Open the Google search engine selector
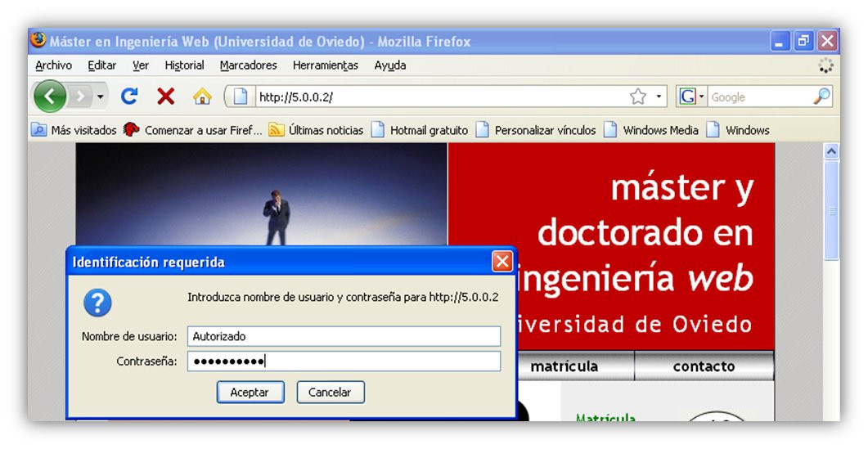This screenshot has height=449, width=868. click(690, 97)
